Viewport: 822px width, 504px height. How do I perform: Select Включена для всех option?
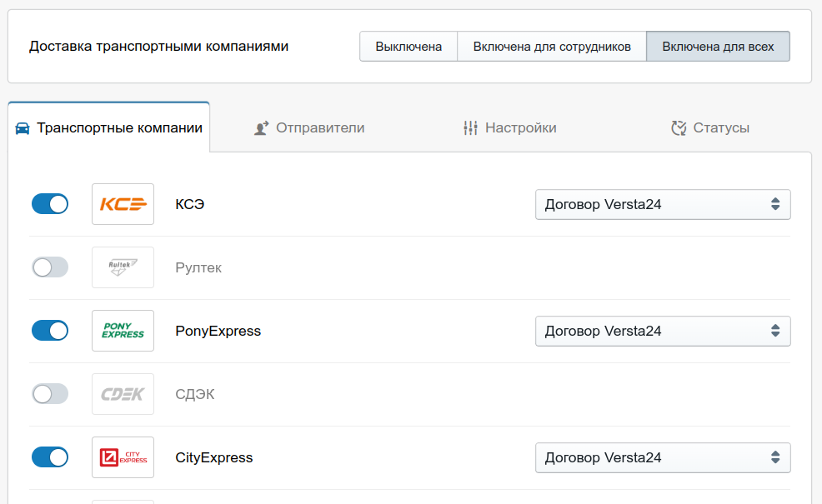tap(718, 47)
